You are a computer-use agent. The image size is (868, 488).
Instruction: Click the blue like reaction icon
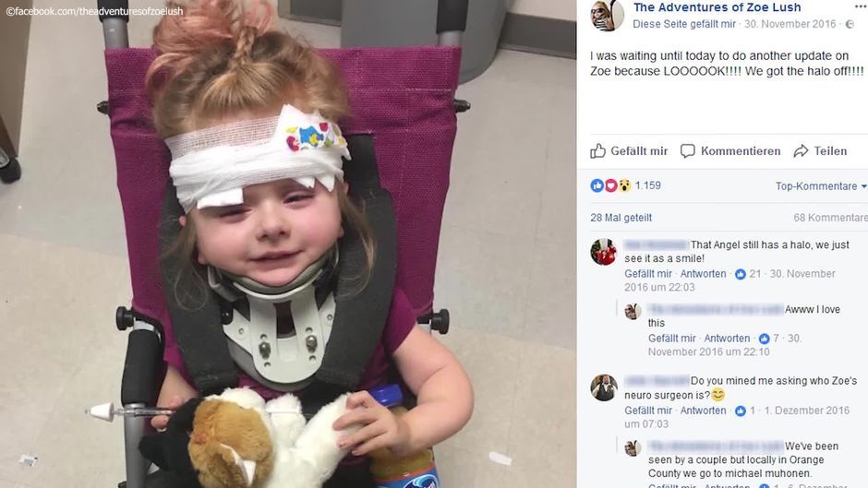click(597, 185)
